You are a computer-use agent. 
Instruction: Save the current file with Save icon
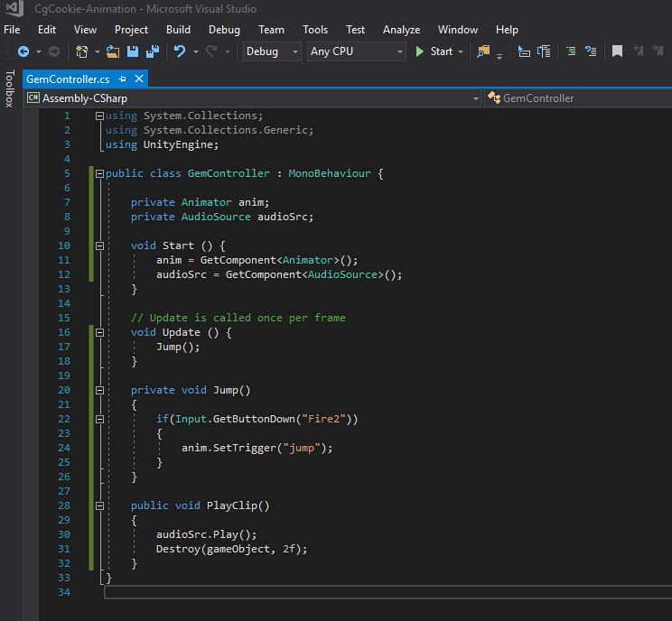coord(134,51)
